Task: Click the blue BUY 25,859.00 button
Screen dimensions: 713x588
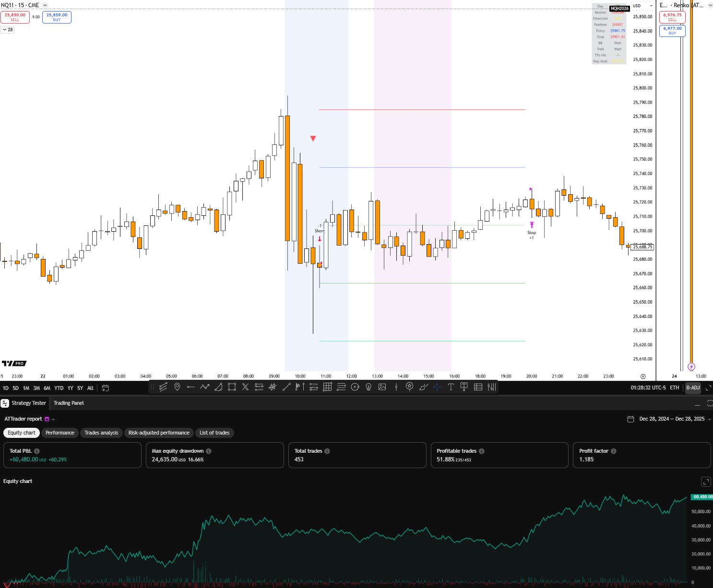Action: (57, 17)
